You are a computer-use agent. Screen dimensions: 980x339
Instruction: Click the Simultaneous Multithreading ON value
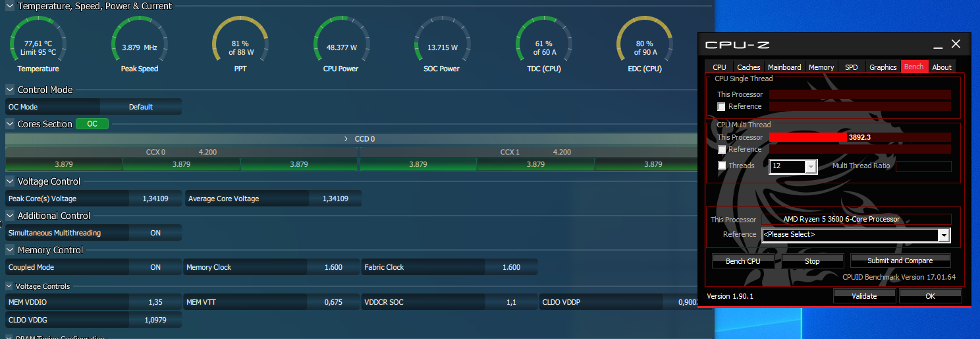(x=155, y=233)
